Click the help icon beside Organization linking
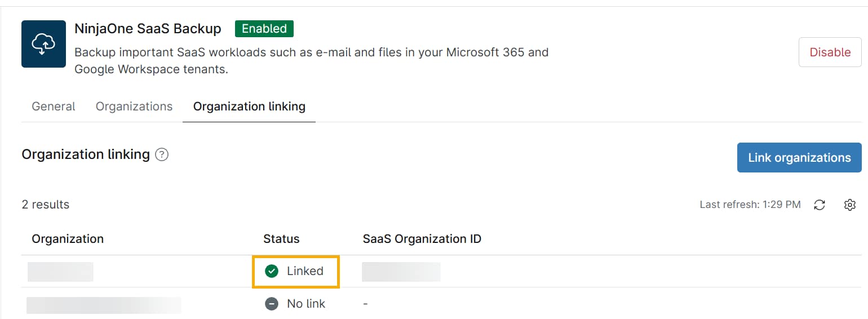The height and width of the screenshot is (319, 868). [x=162, y=154]
